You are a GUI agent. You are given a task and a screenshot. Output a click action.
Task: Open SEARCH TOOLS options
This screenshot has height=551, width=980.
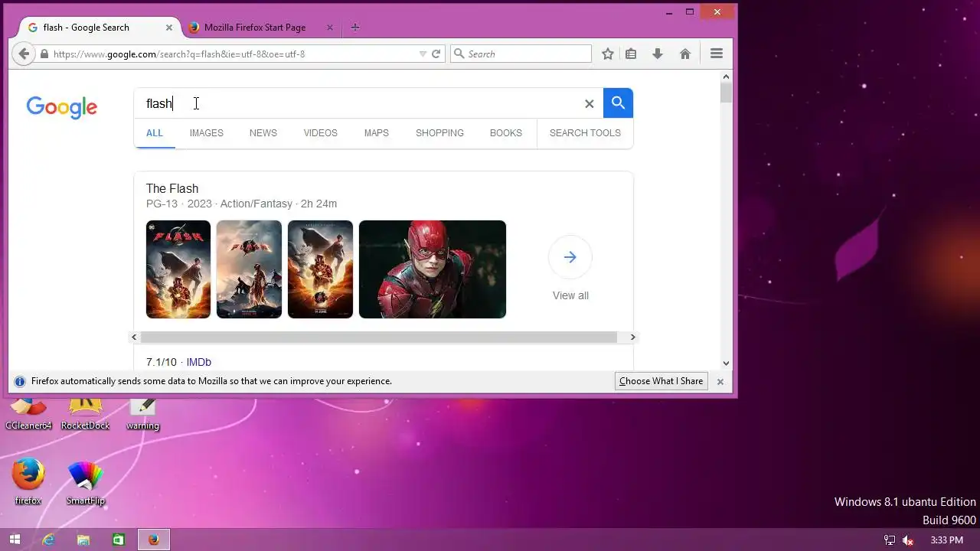click(x=585, y=133)
